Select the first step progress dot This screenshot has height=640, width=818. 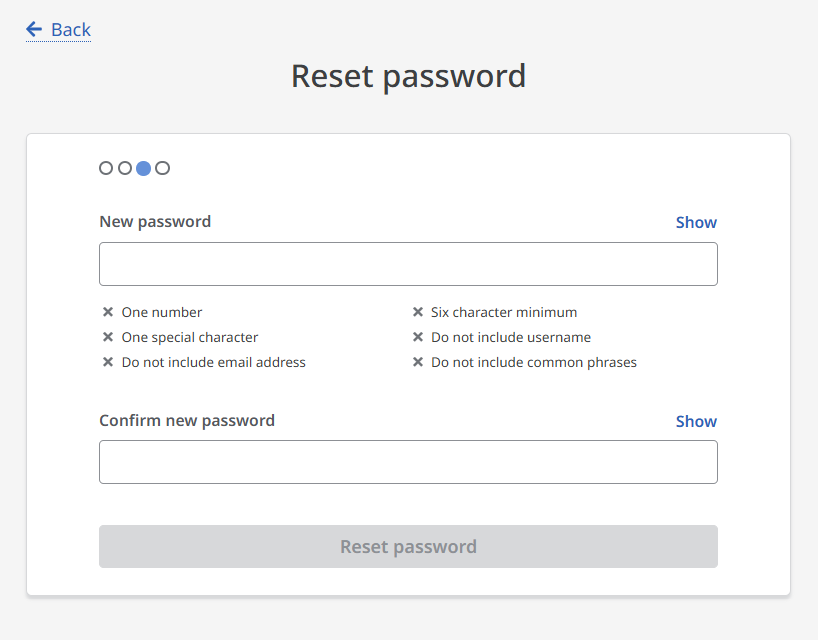[x=106, y=168]
